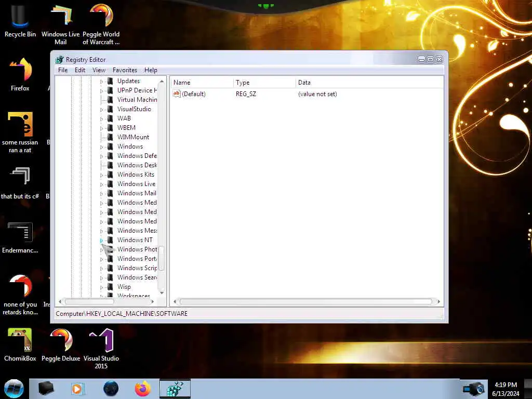Open the File menu

click(63, 70)
